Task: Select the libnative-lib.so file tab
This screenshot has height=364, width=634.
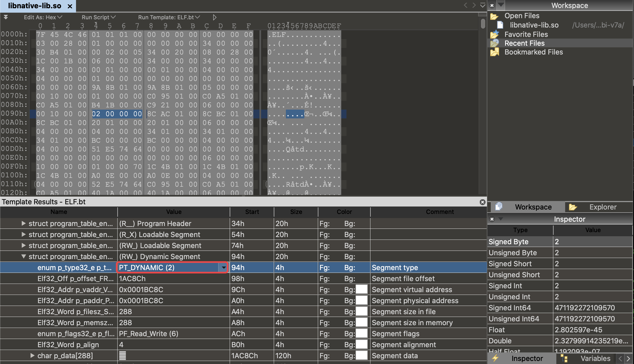Action: tap(34, 6)
